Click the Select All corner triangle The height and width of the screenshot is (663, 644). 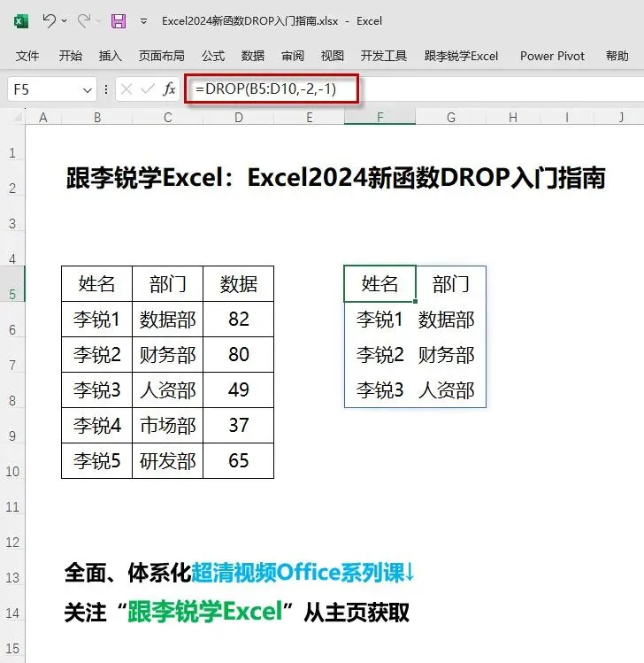[18, 117]
